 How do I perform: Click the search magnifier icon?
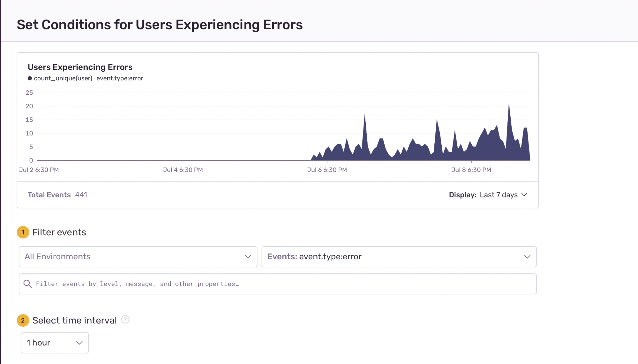click(x=28, y=284)
